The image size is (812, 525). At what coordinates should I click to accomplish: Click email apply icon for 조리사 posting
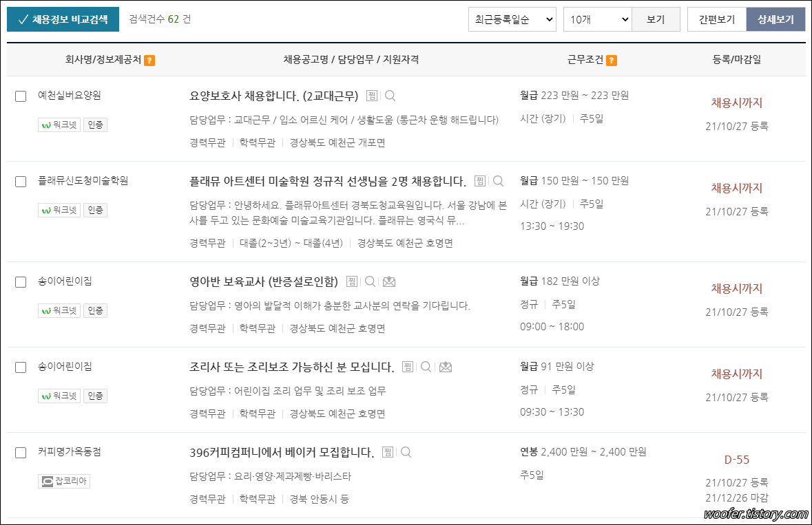click(446, 367)
